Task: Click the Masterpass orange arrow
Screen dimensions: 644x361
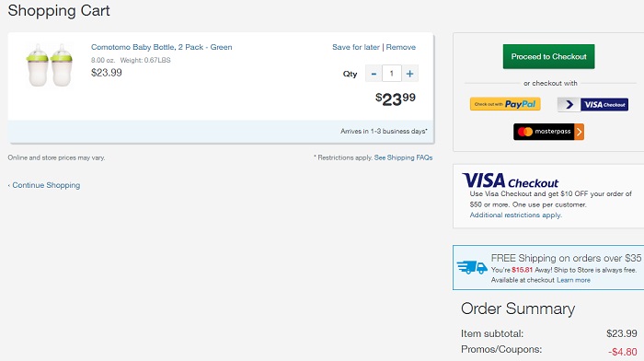Action: pyautogui.click(x=579, y=132)
